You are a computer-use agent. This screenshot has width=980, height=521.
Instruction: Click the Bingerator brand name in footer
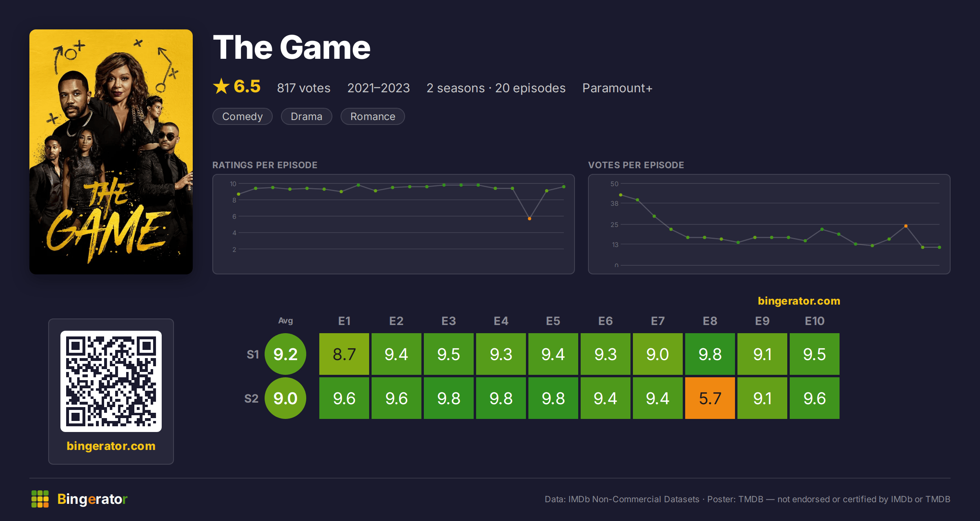[92, 499]
